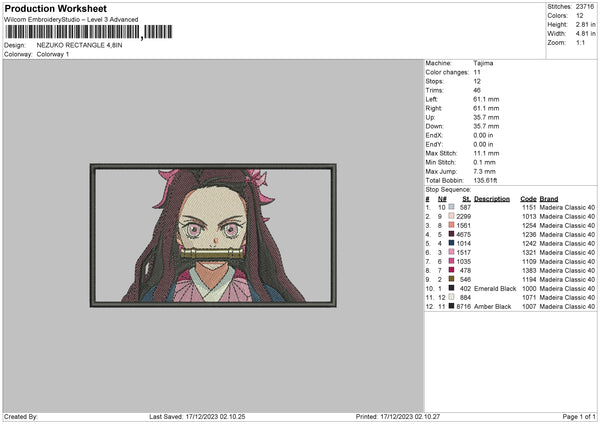
Task: Pick the light pink swatch for code 1321
Action: coord(452,252)
